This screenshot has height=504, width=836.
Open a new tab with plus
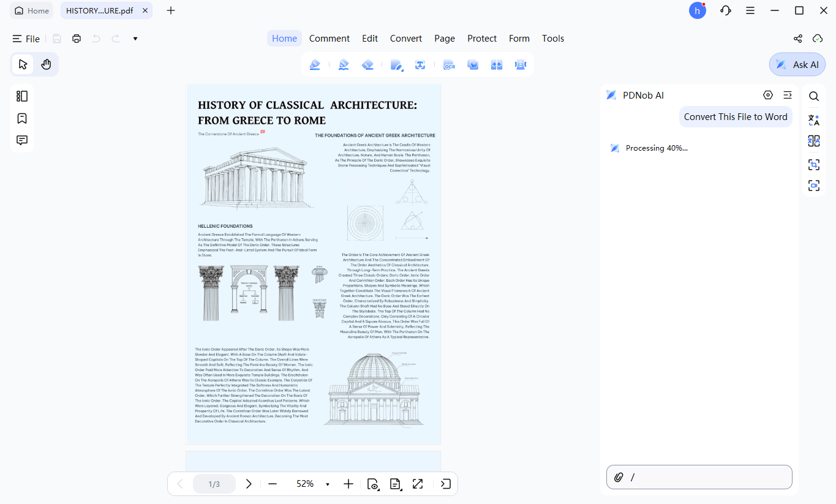point(171,10)
